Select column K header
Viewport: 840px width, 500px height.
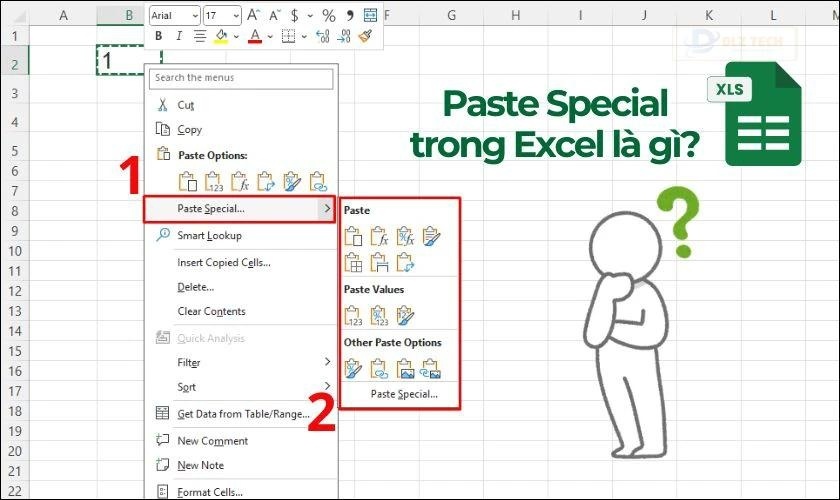pos(709,16)
